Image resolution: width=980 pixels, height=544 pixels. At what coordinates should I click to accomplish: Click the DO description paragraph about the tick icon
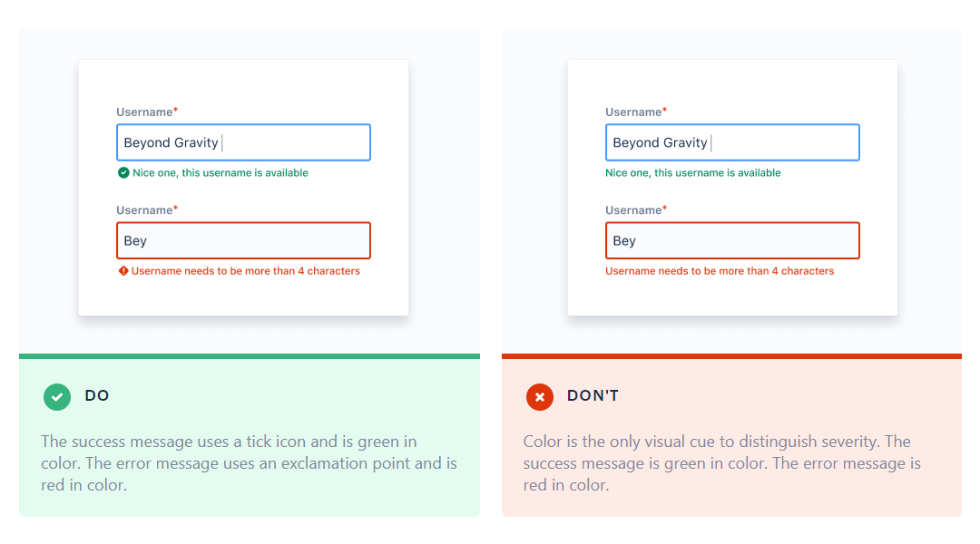[249, 463]
